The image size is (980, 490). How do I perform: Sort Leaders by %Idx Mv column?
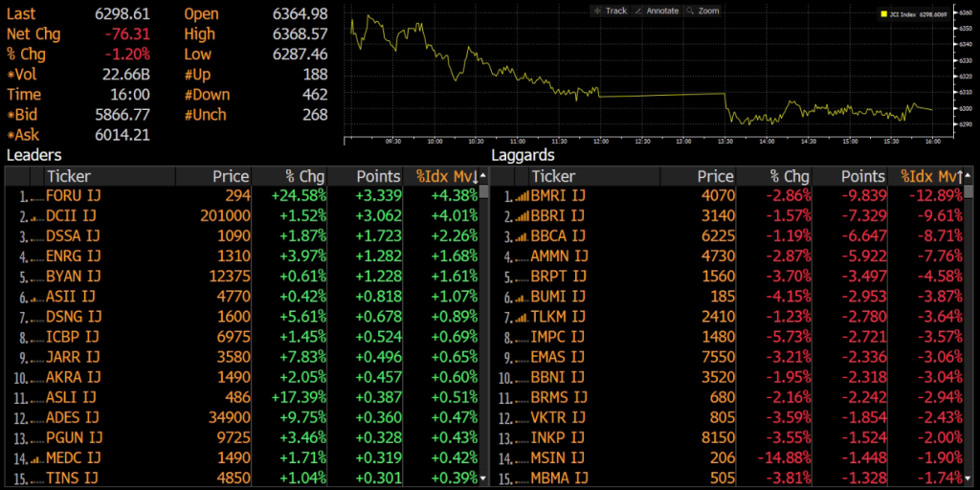446,176
